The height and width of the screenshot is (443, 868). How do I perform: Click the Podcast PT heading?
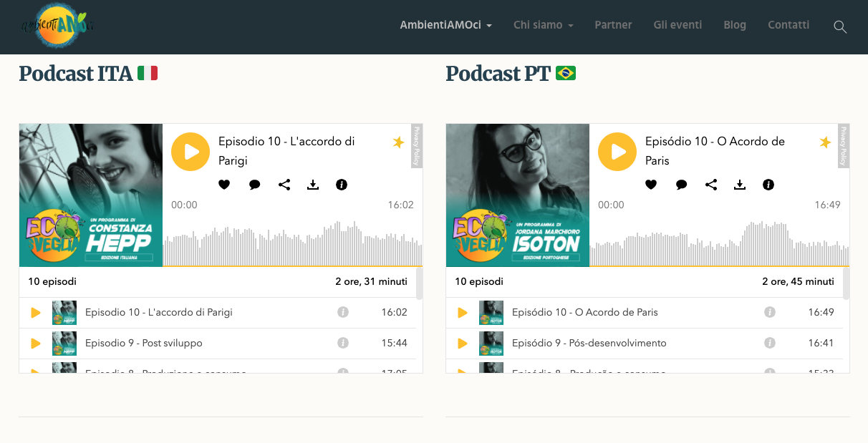[x=511, y=74]
